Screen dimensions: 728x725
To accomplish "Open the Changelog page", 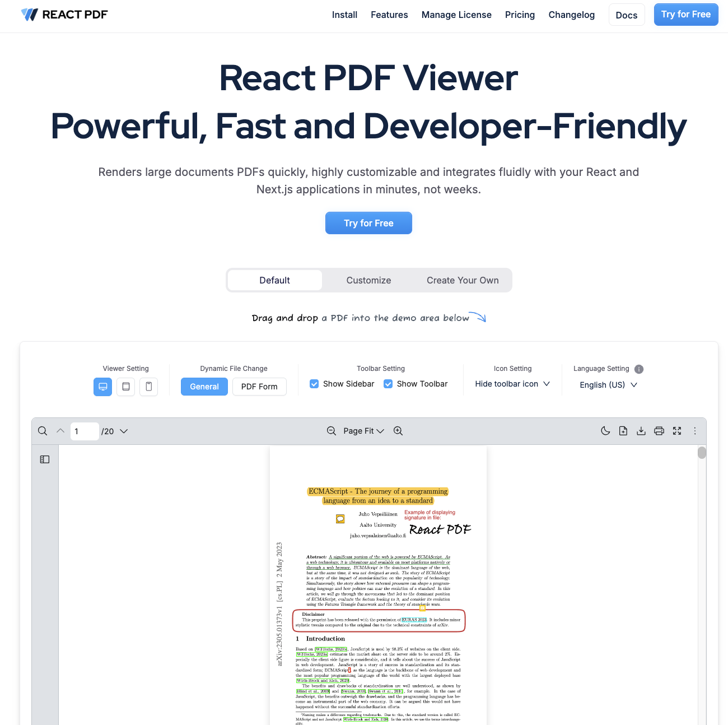I will (571, 15).
